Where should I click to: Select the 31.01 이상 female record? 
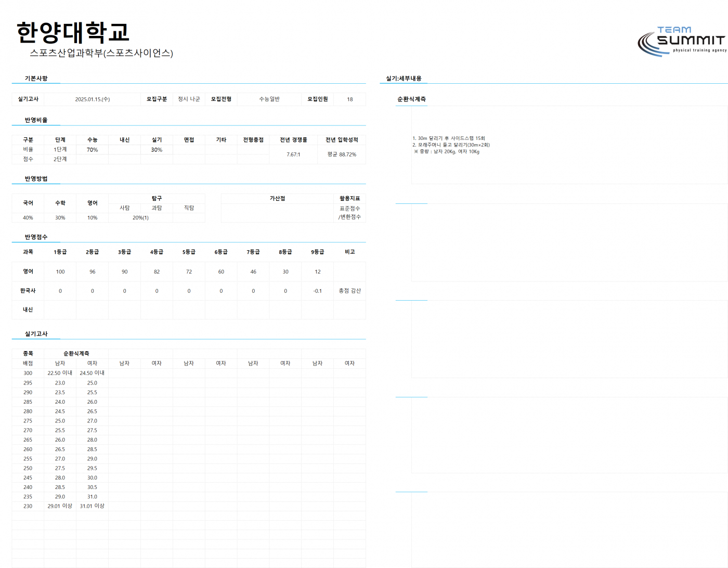[x=92, y=506]
